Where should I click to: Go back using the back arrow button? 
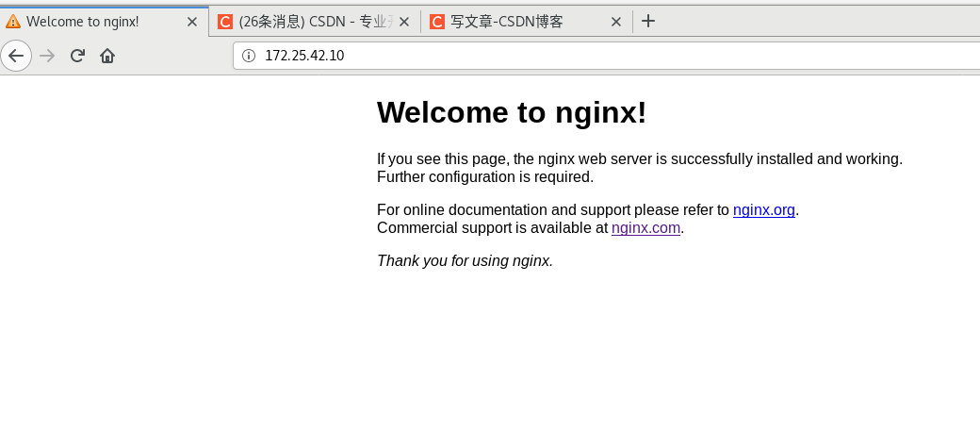(16, 56)
